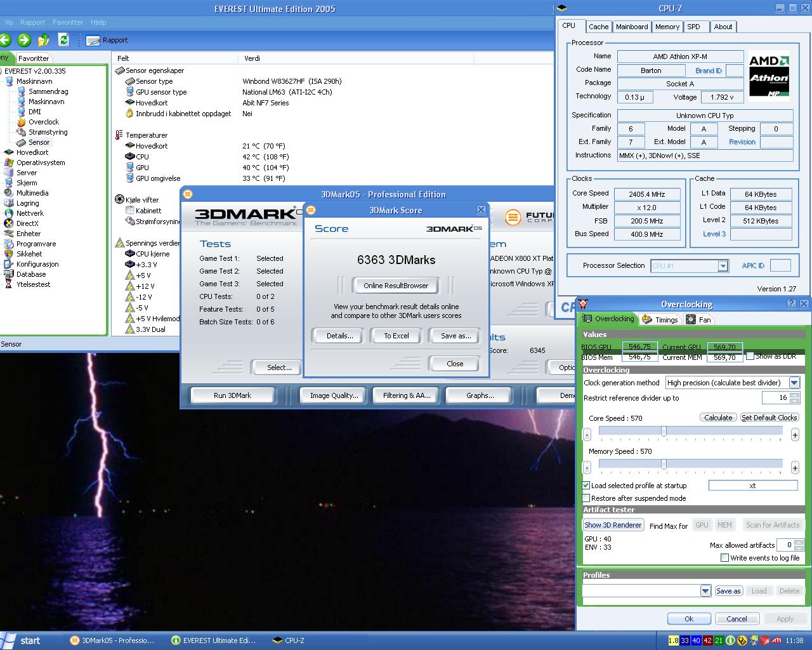Open the Rapport menu in EVEREST
The image size is (812, 650).
(32, 22)
